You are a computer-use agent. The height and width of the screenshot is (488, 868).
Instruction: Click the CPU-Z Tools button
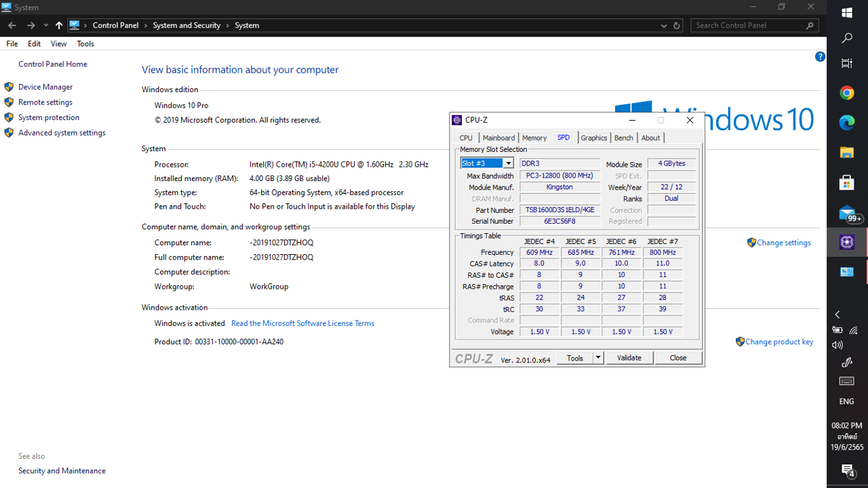(x=575, y=358)
